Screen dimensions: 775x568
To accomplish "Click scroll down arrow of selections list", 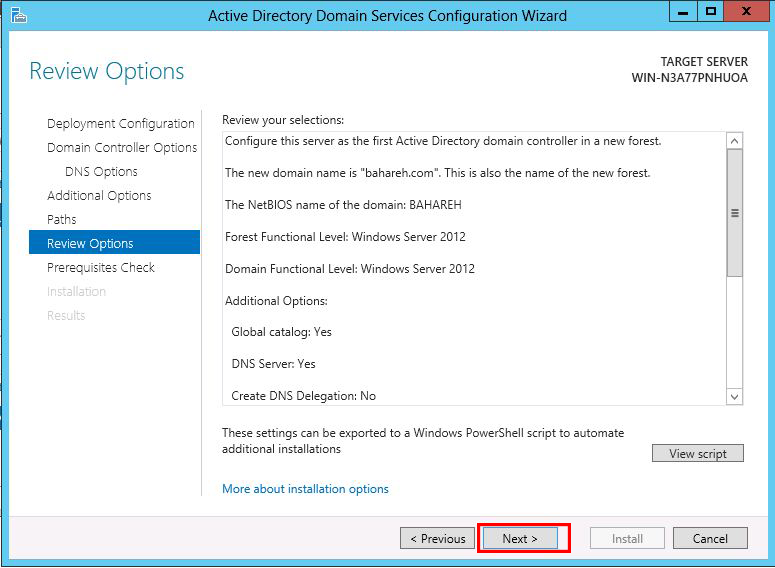I will (x=734, y=396).
